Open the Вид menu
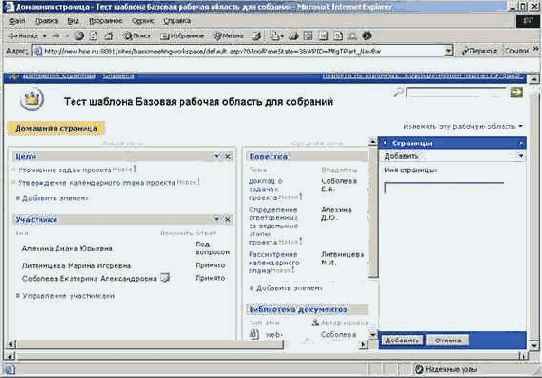542x378 pixels. tap(73, 21)
